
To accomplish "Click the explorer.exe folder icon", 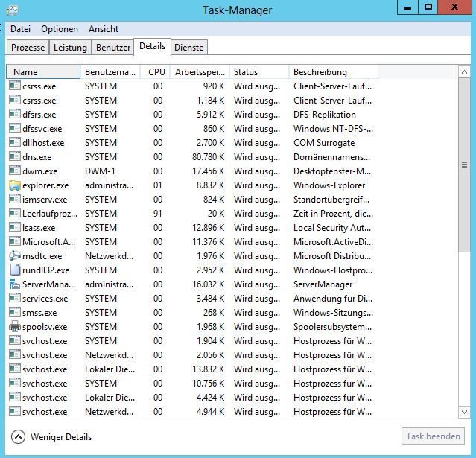I will click(15, 185).
